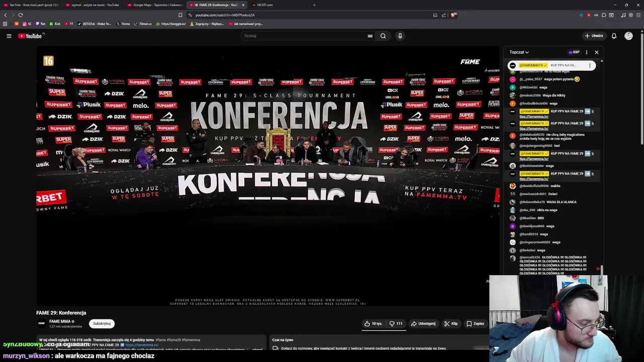644x362 pixels.
Task: Switch to Tax Free - Rura musi yeah tab
Action: [31, 5]
